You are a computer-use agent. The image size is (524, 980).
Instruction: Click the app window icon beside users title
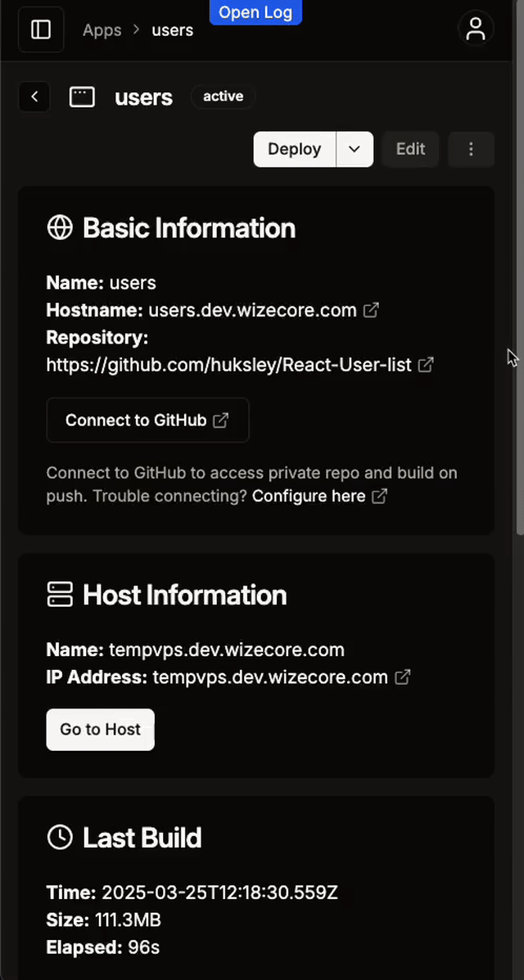pyautogui.click(x=82, y=97)
